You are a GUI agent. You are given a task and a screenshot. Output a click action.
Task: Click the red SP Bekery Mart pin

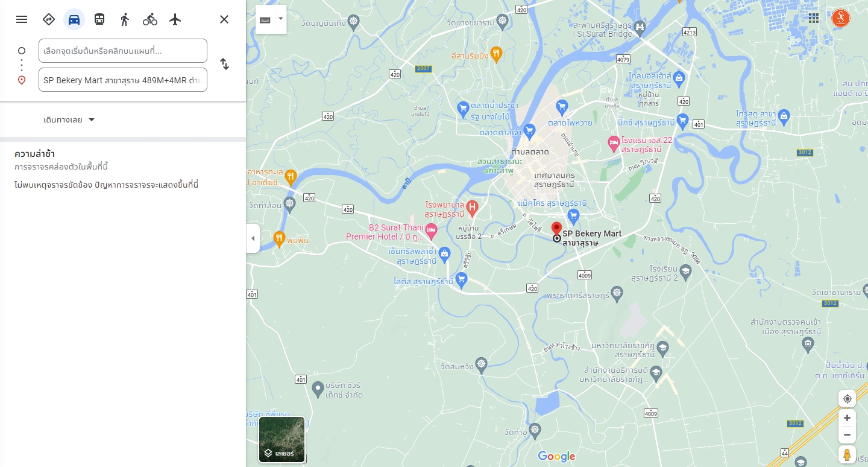557,229
